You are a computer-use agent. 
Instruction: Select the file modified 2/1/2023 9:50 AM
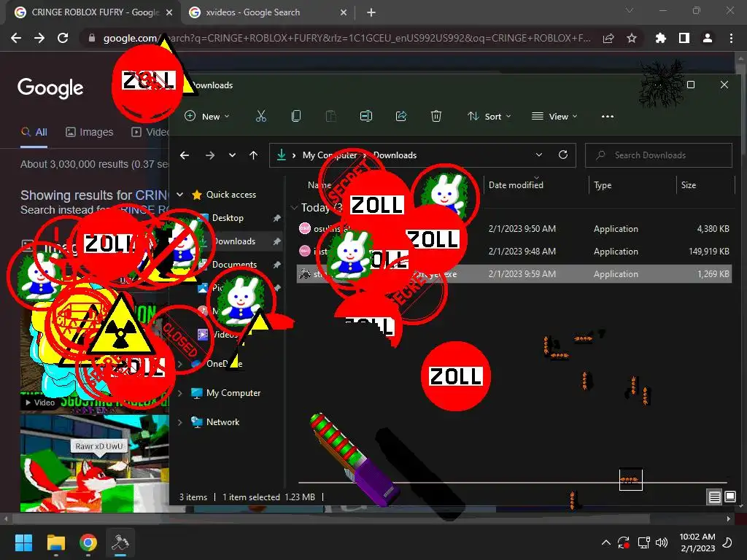point(514,228)
